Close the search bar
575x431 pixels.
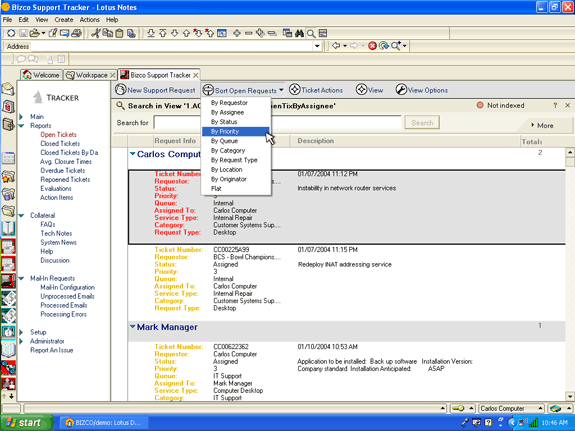(568, 105)
